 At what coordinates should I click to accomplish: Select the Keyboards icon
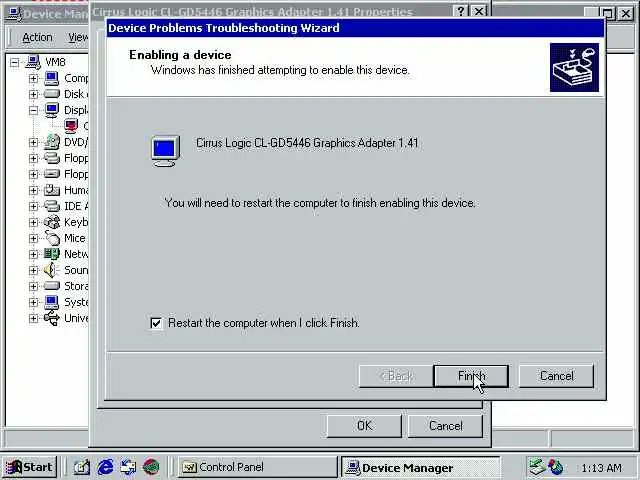click(x=52, y=222)
